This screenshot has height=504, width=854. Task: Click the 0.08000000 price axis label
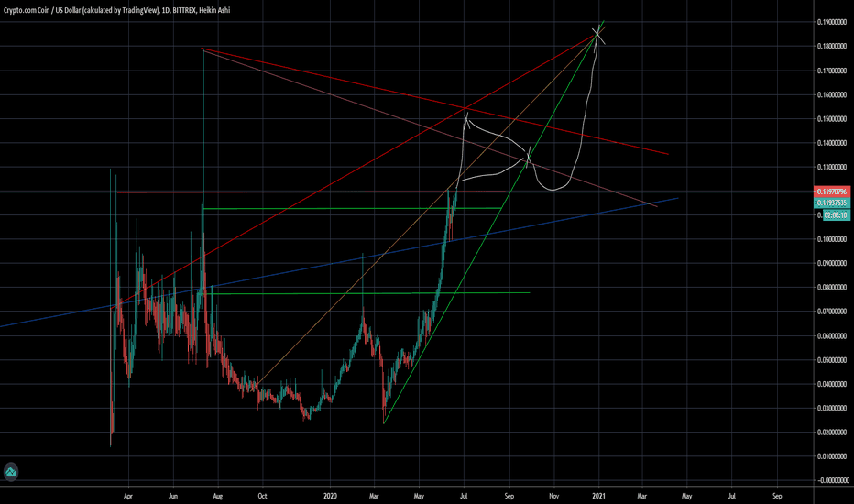[832, 288]
